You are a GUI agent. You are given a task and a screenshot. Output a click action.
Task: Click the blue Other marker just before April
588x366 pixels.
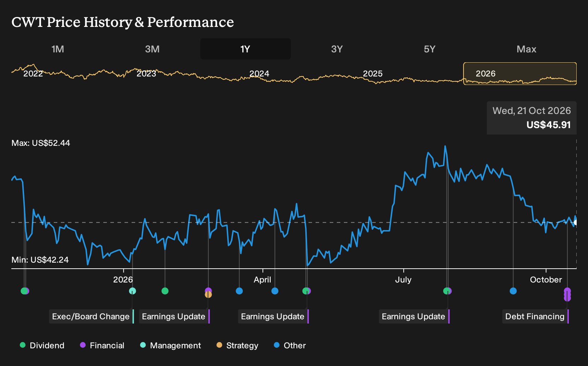coord(239,291)
